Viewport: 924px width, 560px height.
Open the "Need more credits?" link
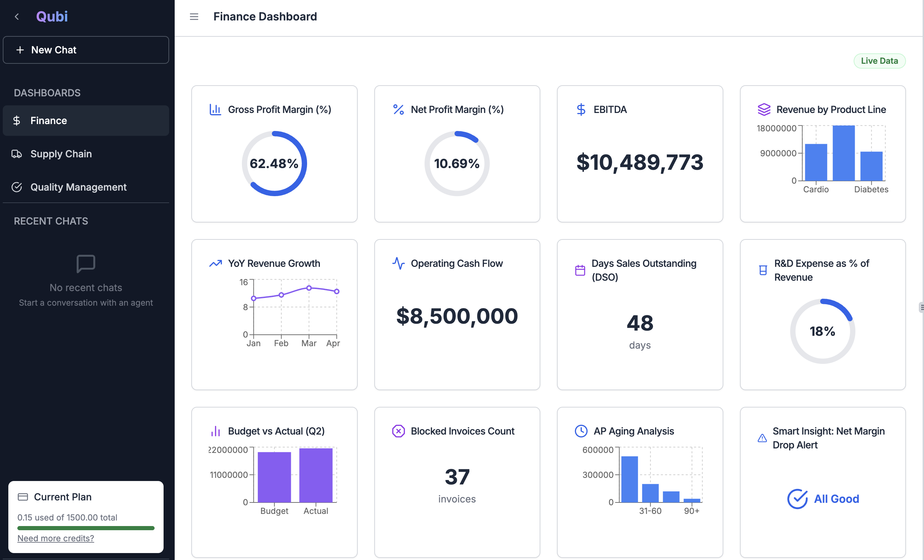[55, 538]
